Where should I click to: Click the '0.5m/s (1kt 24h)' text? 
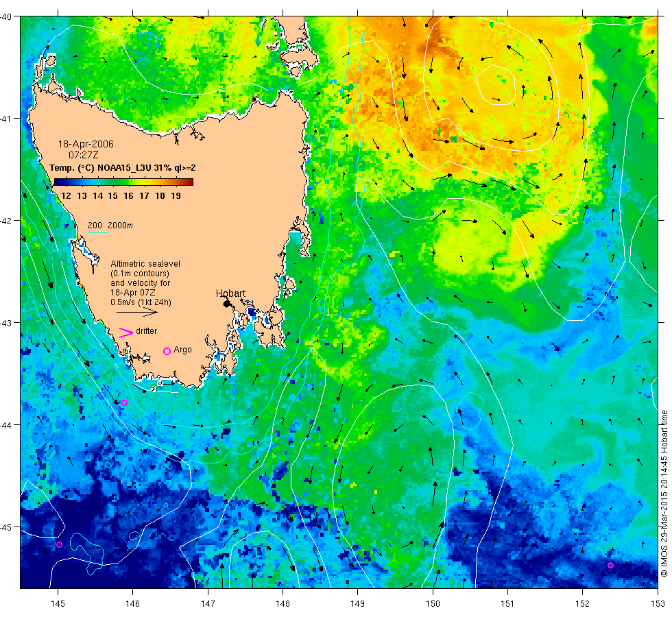pyautogui.click(x=141, y=302)
